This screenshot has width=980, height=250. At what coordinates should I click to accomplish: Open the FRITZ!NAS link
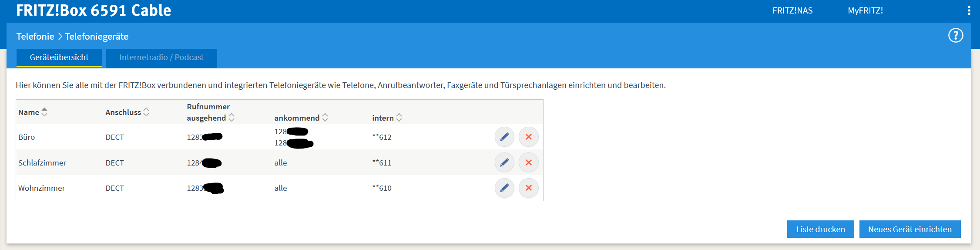pos(792,10)
